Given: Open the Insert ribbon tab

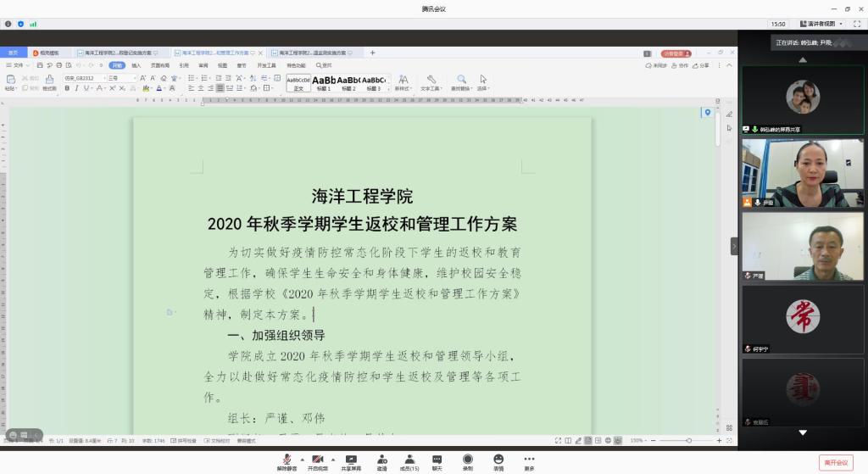Looking at the screenshot, I should click(x=136, y=65).
